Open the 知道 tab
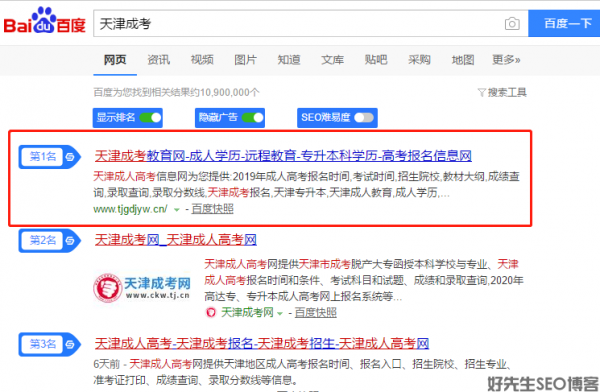600x392 pixels. [x=289, y=60]
